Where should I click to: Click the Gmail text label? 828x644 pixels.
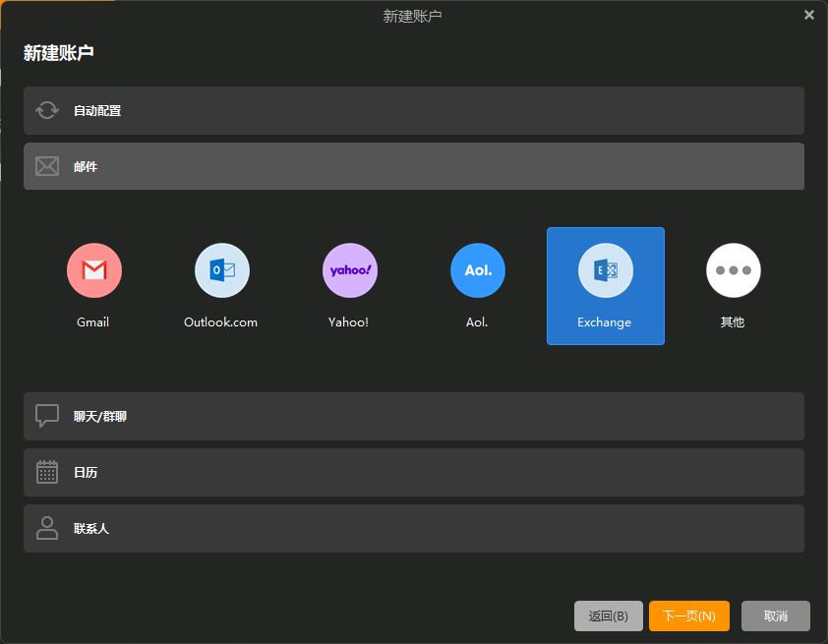click(93, 322)
